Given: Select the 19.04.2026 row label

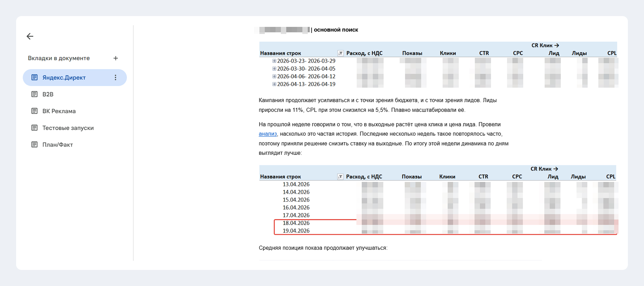Looking at the screenshot, I should (x=296, y=231).
